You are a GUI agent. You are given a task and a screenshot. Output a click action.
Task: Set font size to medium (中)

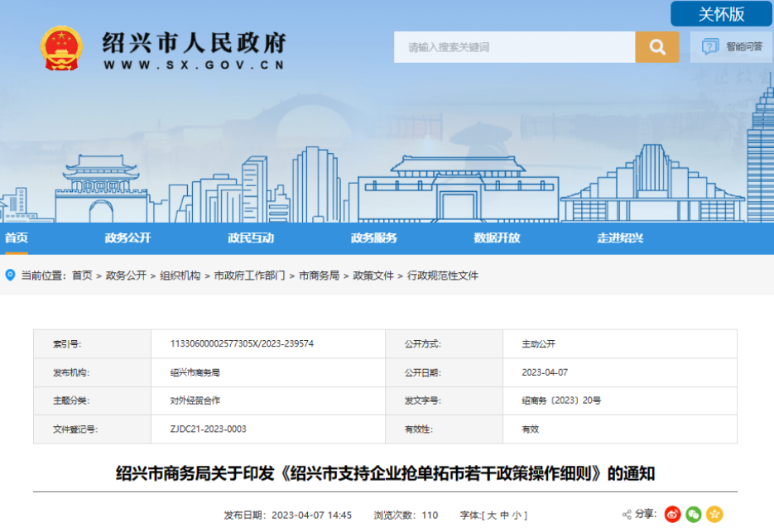(503, 515)
